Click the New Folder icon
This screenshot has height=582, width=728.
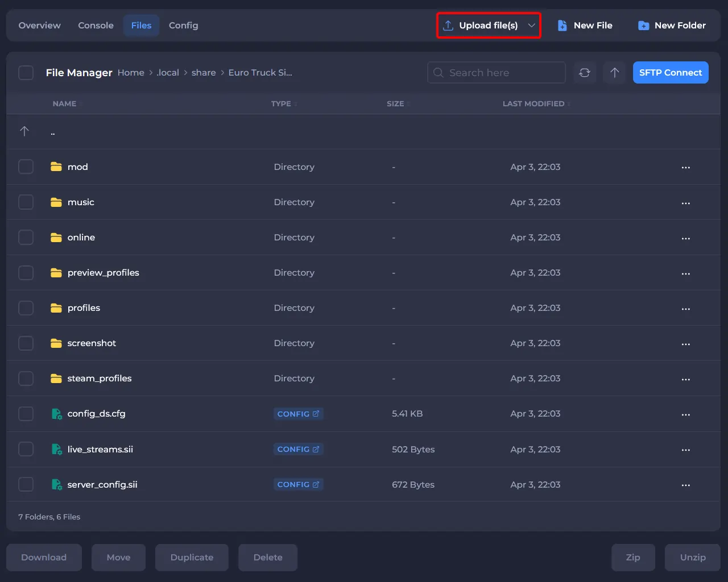[x=643, y=26]
